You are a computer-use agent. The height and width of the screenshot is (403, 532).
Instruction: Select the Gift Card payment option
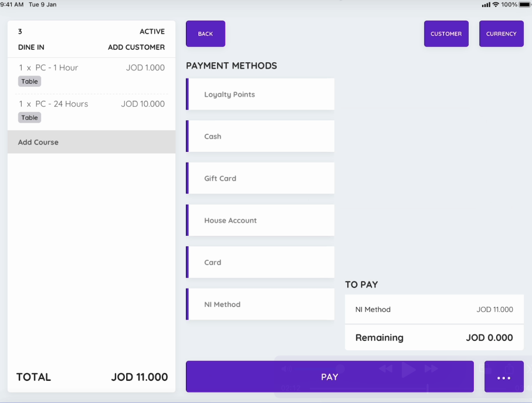pos(260,178)
